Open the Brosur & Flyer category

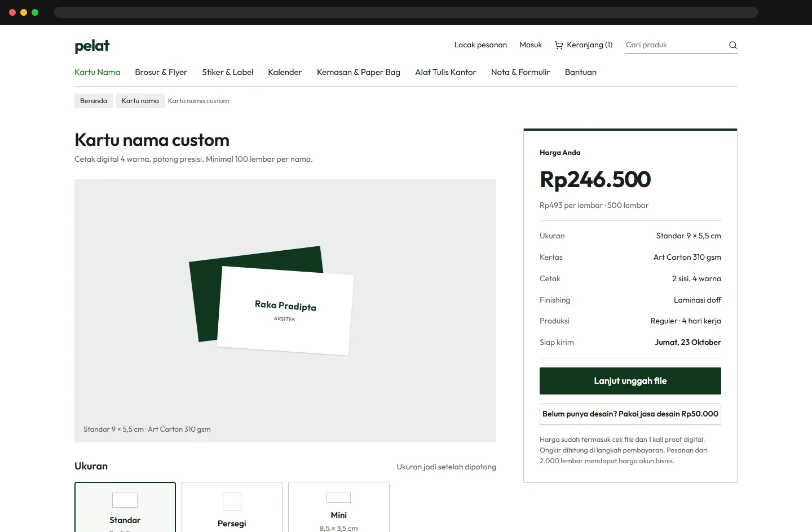(161, 72)
